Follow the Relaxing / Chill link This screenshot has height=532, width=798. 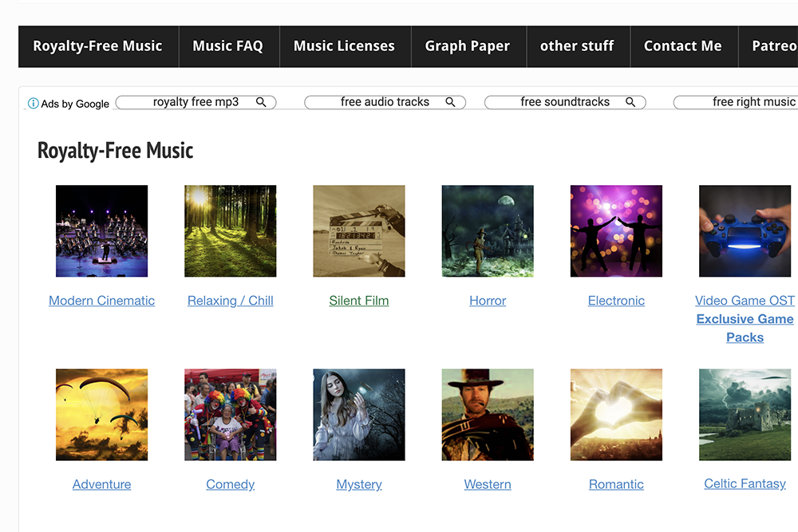tap(231, 301)
